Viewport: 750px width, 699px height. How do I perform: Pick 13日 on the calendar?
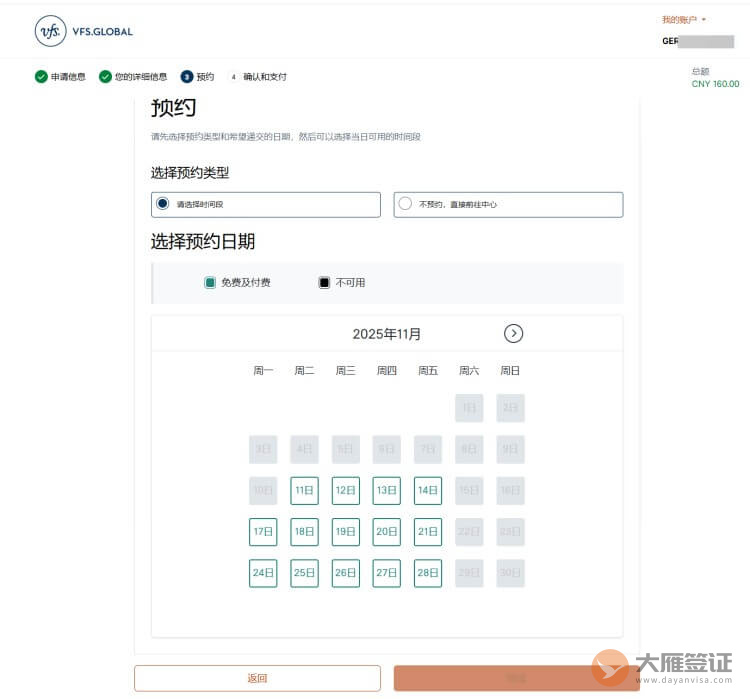pyautogui.click(x=386, y=490)
